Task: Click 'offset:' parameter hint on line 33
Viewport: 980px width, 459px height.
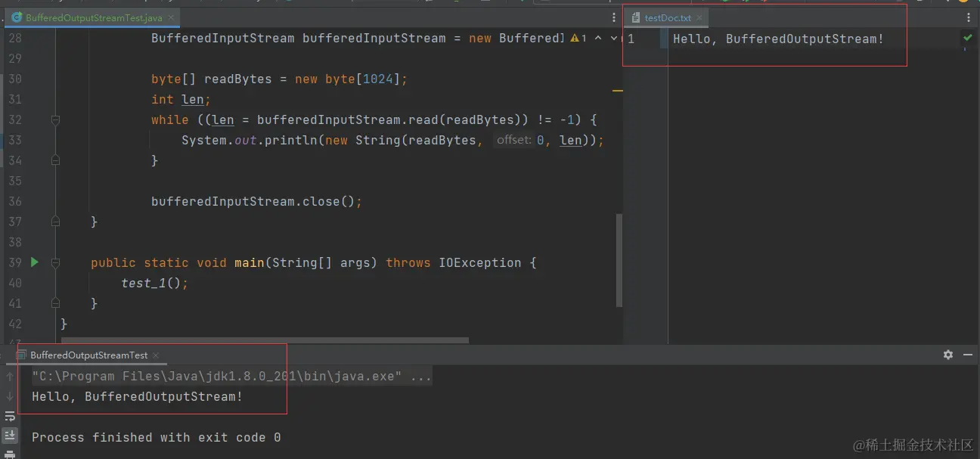Action: click(x=514, y=140)
